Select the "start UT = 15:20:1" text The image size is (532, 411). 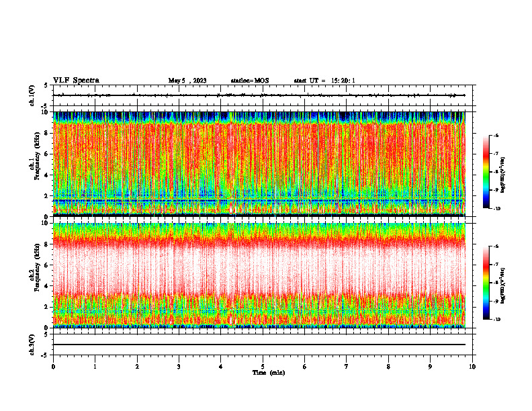324,81
